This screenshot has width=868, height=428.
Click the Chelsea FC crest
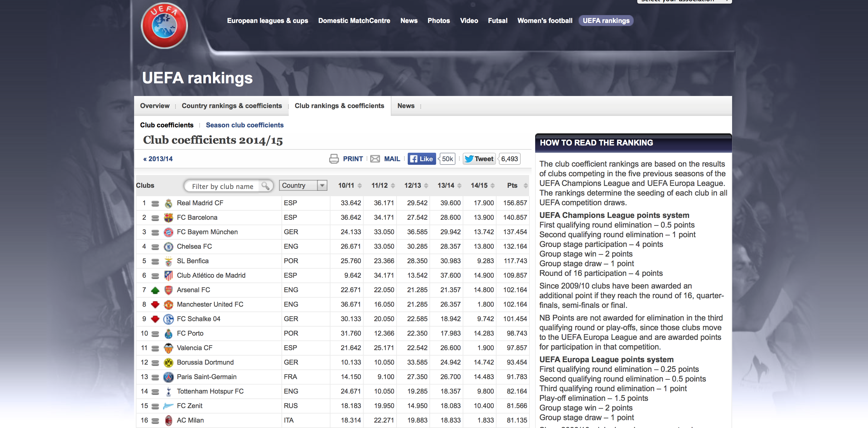coord(169,247)
